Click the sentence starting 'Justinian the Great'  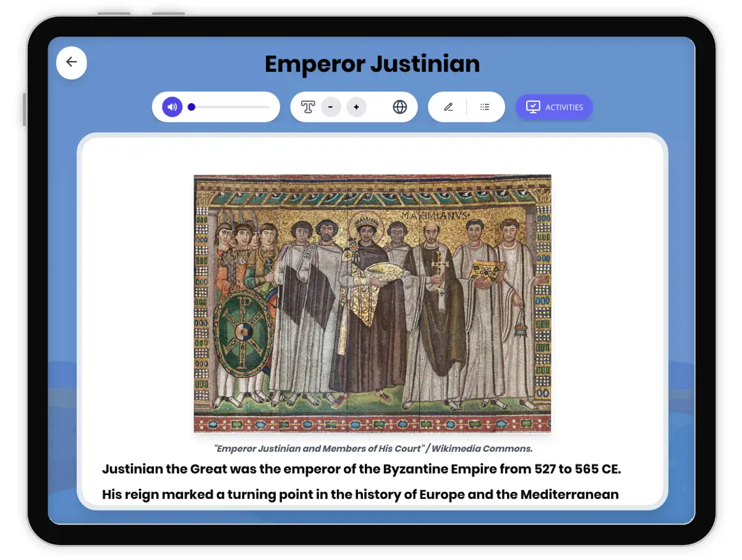click(361, 469)
